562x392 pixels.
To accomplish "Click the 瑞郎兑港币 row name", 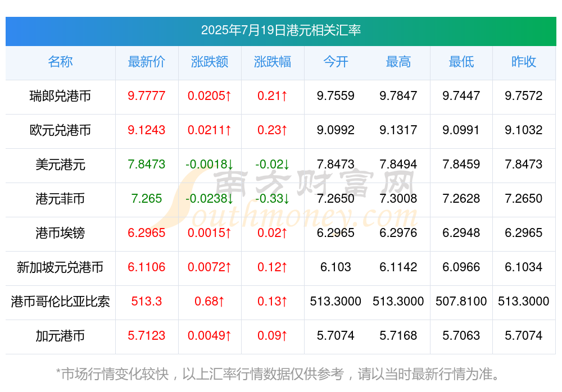I will click(x=60, y=96).
